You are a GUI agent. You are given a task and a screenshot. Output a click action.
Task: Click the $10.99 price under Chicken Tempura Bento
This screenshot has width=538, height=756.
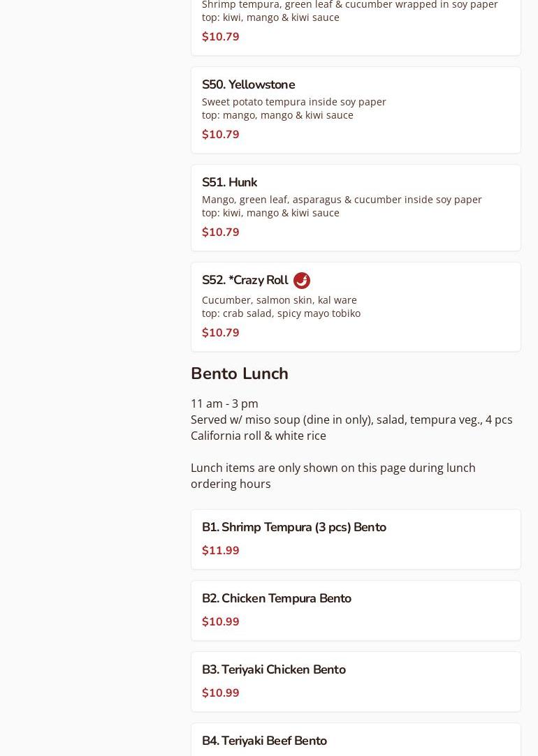(x=221, y=621)
